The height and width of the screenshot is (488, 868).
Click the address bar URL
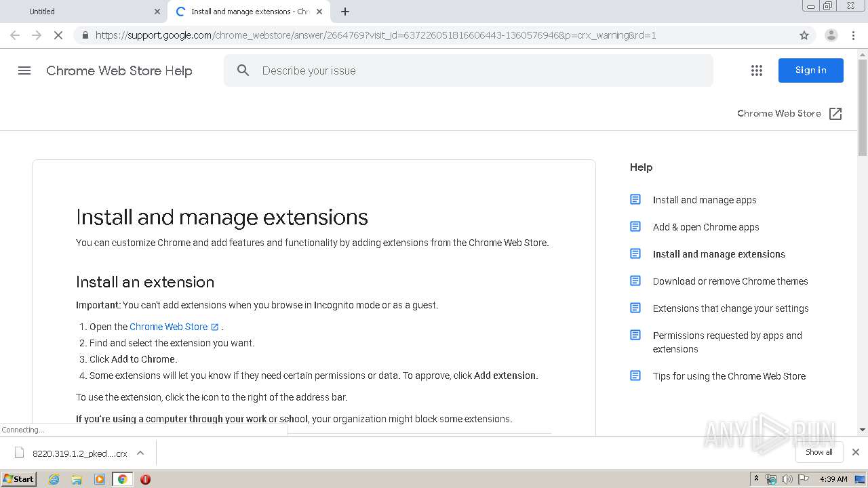point(376,35)
